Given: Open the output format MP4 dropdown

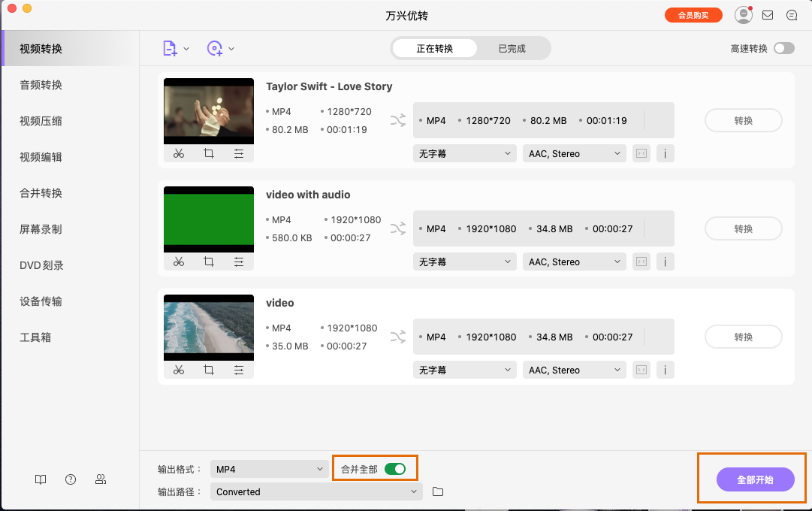Looking at the screenshot, I should coord(269,467).
